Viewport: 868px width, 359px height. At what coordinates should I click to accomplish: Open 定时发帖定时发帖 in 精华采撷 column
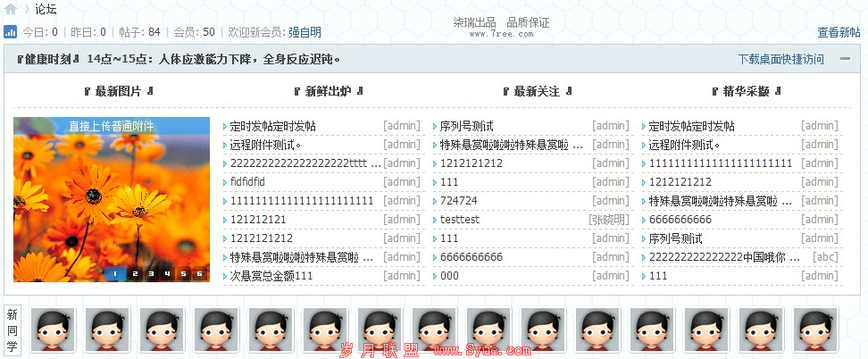tap(691, 126)
